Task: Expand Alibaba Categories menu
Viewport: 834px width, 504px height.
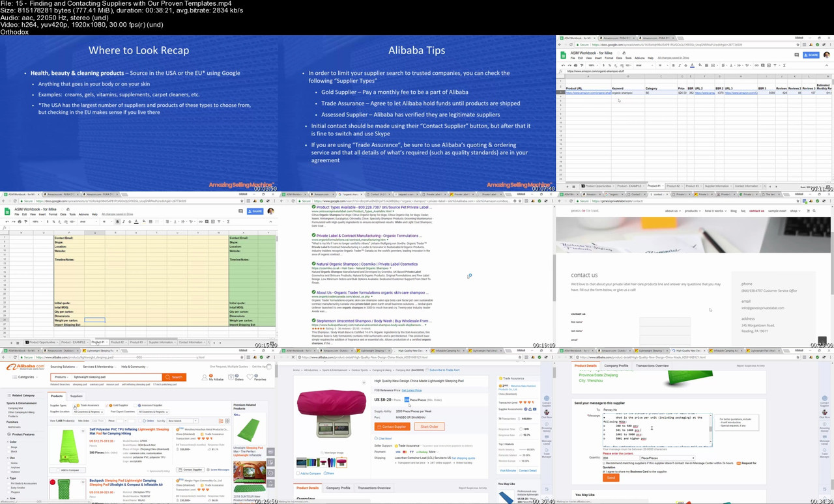Action: tap(25, 377)
